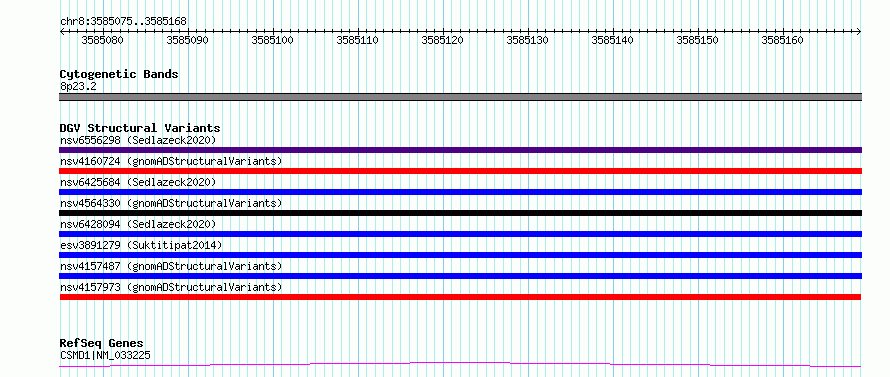
Task: Select the red nsv4157973 variant bar
Action: pyautogui.click(x=460, y=297)
